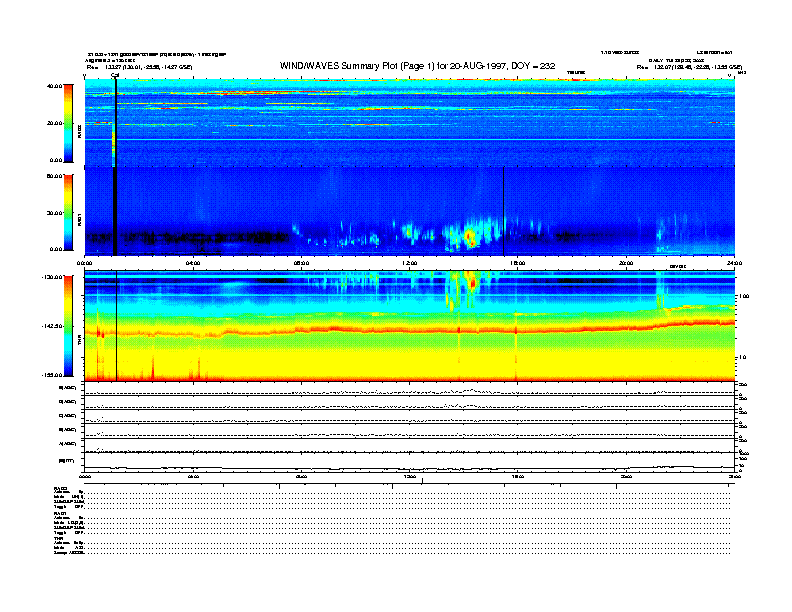This screenshot has height=612, width=792.
Task: Click the red-yellow burst hotspot in RAD1 spectrogram
Action: point(470,237)
